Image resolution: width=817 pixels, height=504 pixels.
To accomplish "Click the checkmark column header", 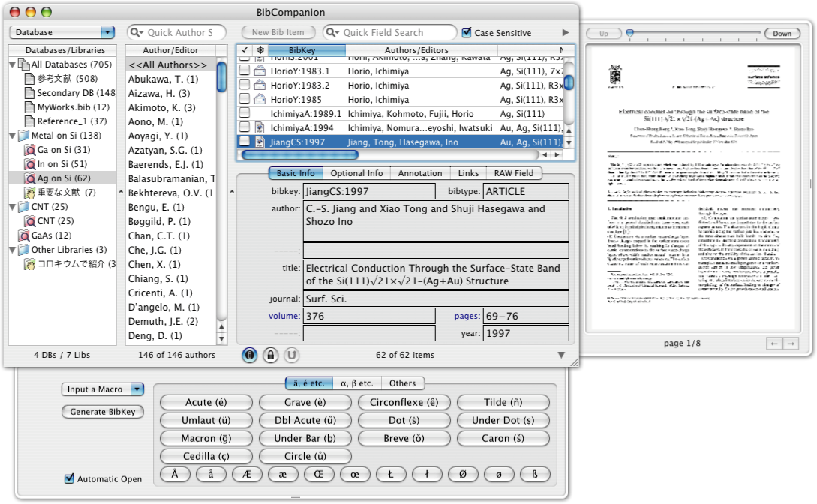I will 245,50.
